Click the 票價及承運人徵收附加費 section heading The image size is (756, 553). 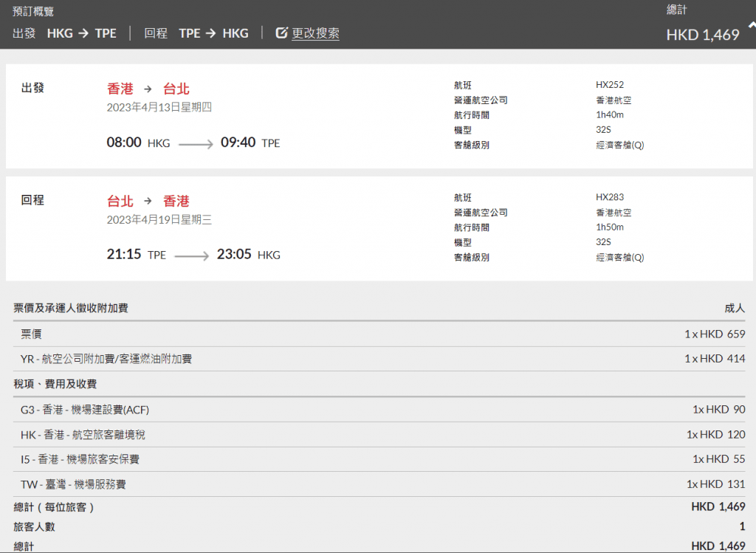[71, 308]
